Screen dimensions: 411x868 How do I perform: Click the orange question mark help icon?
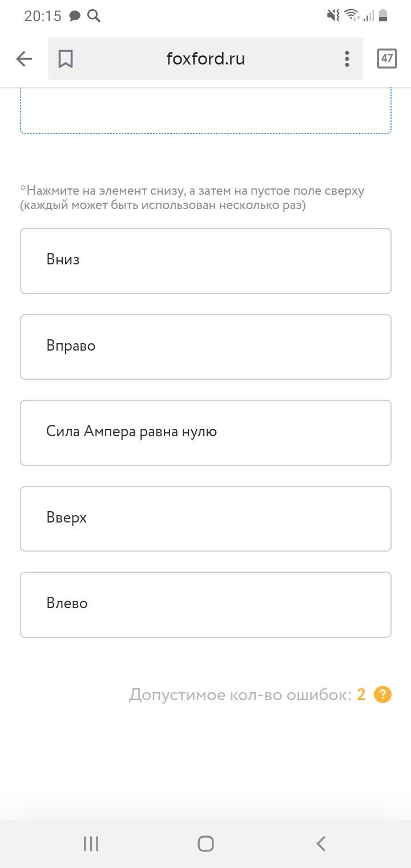[382, 694]
